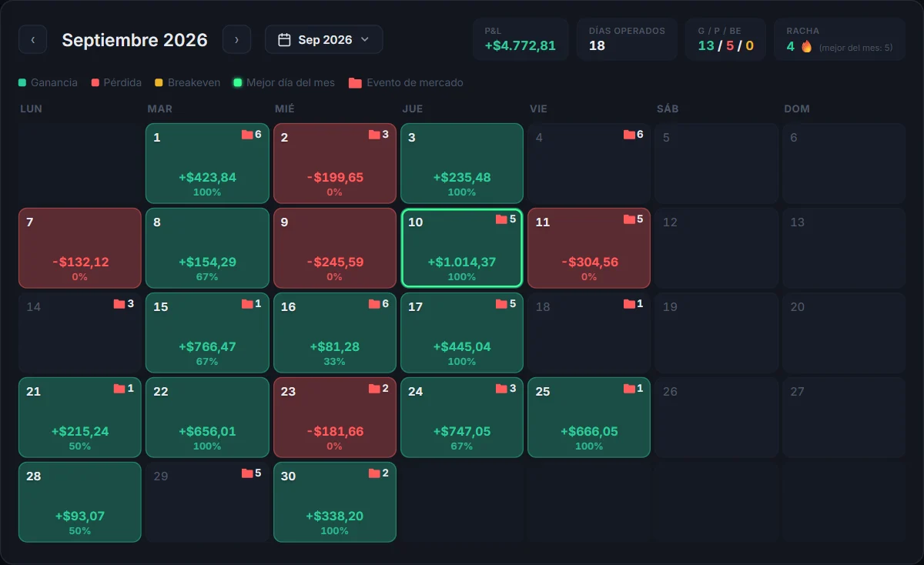
Task: Click the flame streak icon in Racha
Action: [x=807, y=46]
